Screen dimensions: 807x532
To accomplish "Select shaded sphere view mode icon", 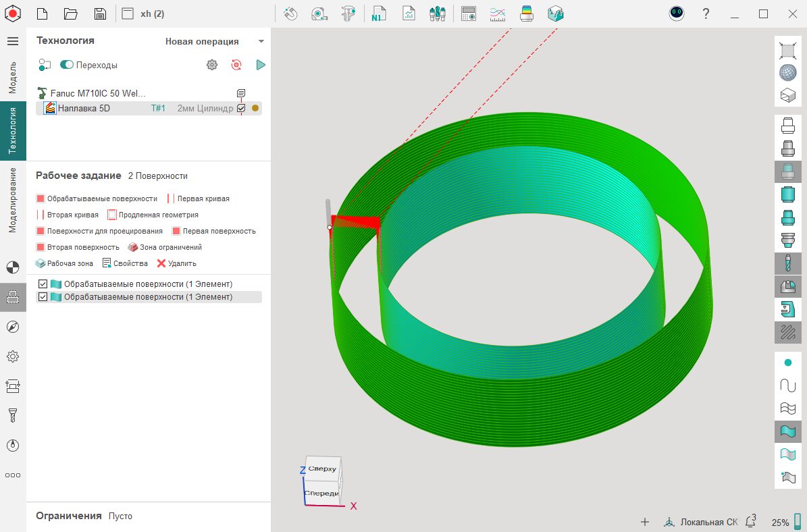I will click(787, 72).
